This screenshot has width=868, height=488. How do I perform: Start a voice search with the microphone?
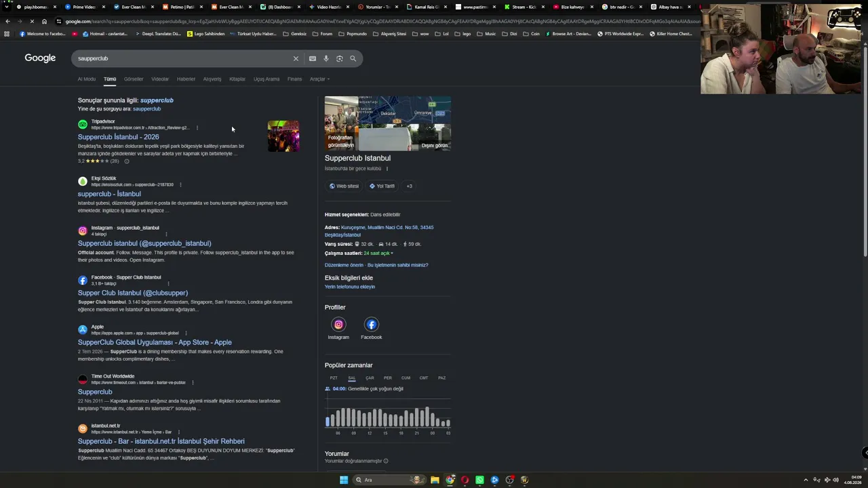(x=326, y=58)
